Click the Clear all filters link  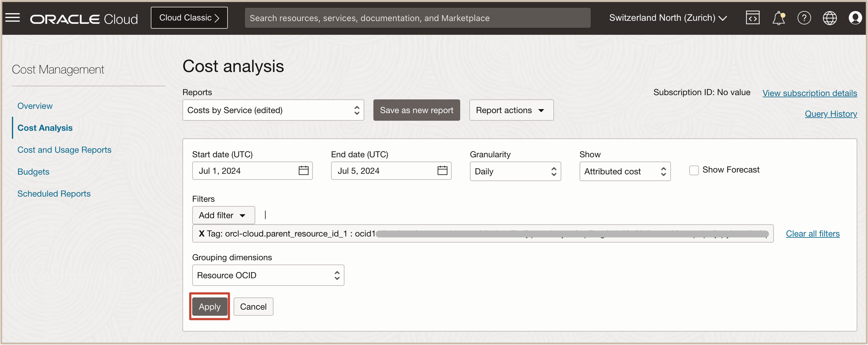tap(812, 233)
